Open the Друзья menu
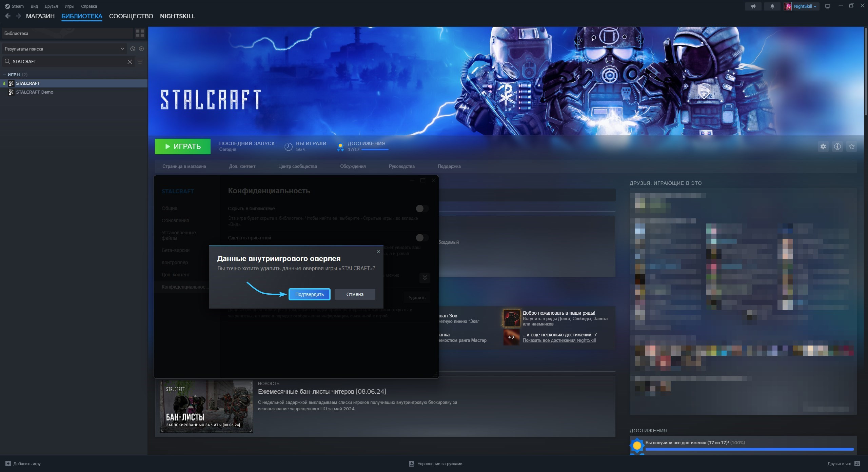868x472 pixels. click(x=51, y=6)
